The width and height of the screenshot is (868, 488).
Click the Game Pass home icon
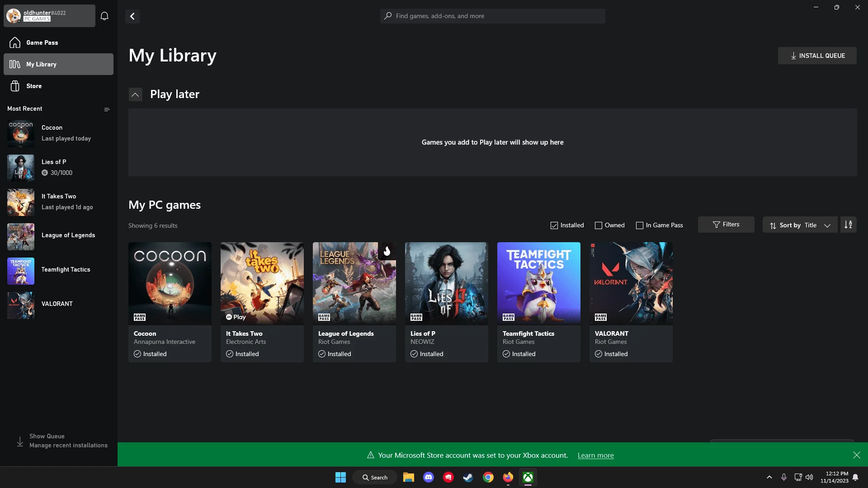(x=15, y=42)
